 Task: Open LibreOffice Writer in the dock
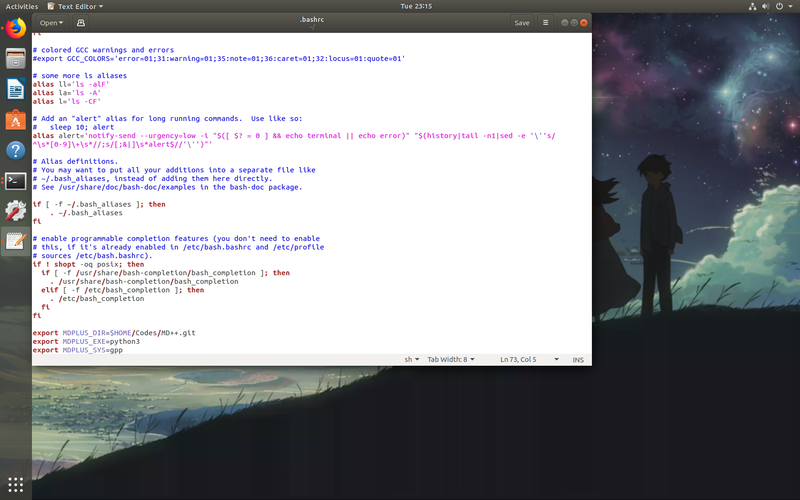[16, 89]
